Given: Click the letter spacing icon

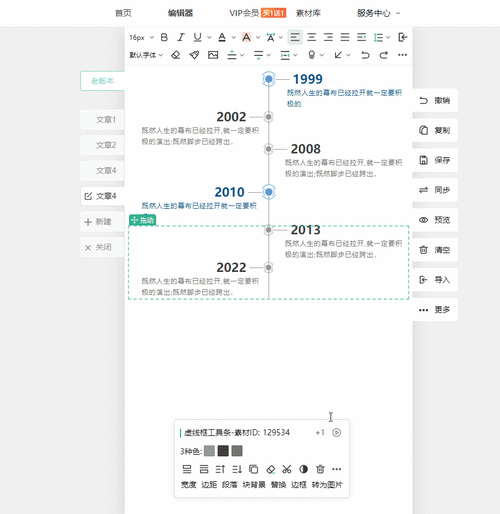Looking at the screenshot, I should (x=271, y=37).
